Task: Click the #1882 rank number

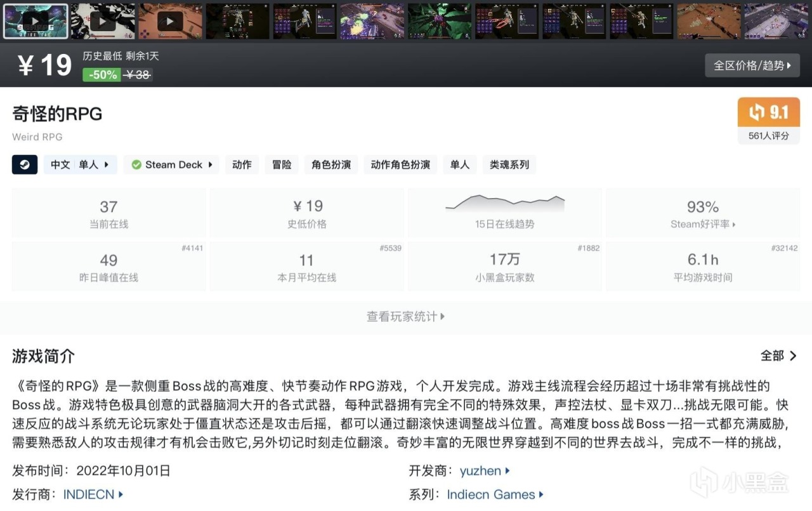Action: (x=589, y=248)
